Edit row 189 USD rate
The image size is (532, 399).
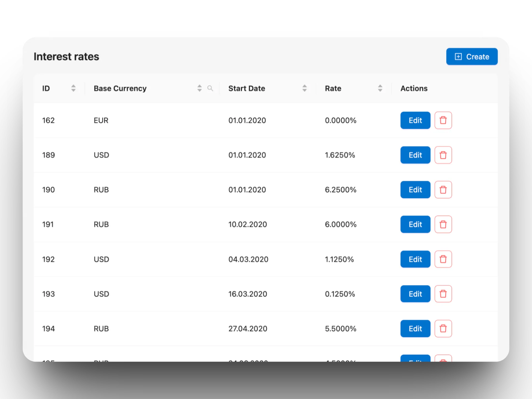pyautogui.click(x=415, y=155)
